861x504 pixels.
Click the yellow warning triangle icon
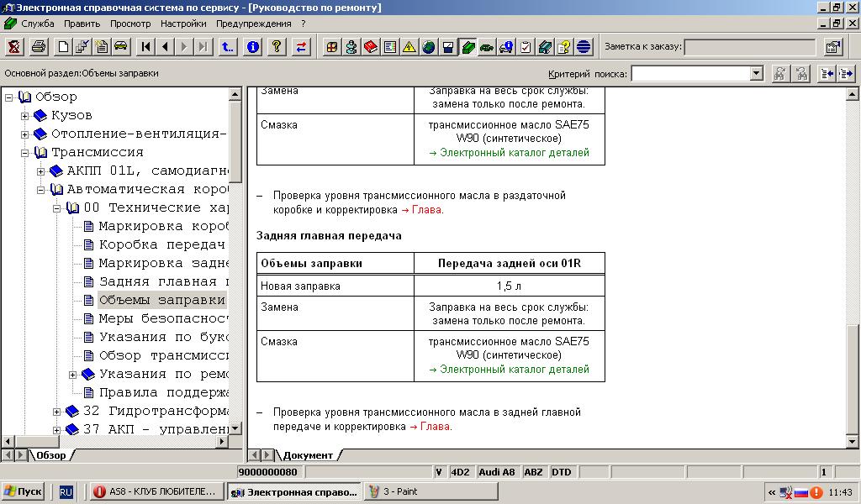click(x=409, y=47)
